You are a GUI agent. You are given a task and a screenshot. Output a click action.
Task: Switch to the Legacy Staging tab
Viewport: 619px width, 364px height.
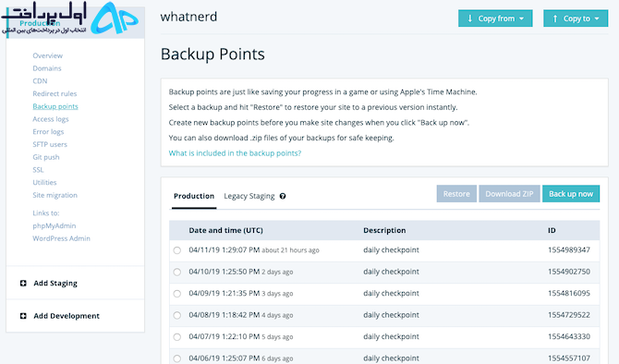[x=249, y=196]
